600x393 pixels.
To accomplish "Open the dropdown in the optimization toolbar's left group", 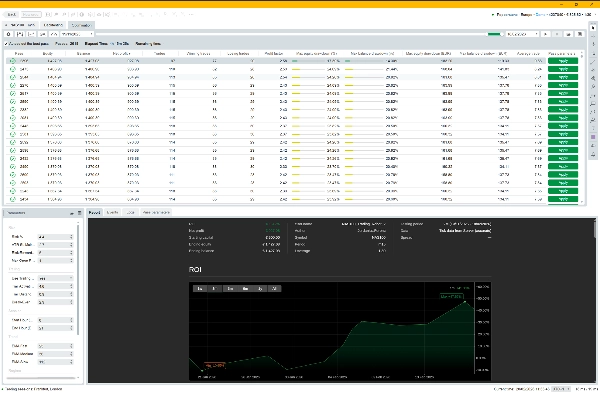I will (x=77, y=34).
